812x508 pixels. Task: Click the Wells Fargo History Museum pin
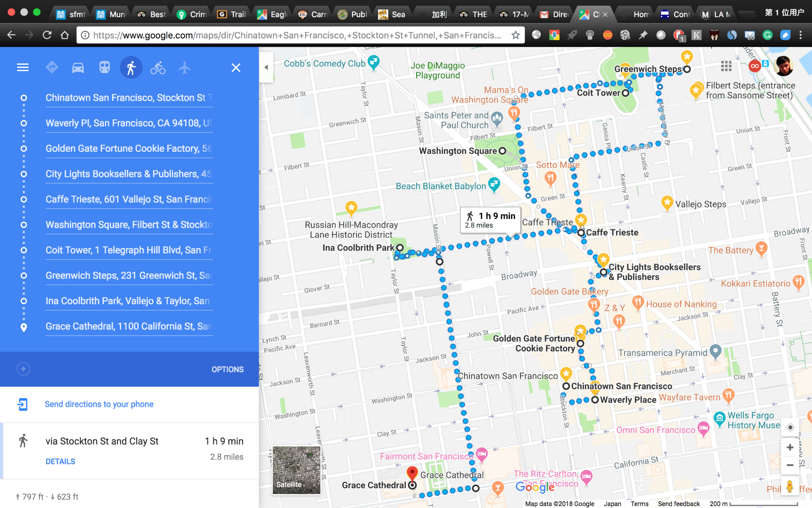(x=720, y=419)
